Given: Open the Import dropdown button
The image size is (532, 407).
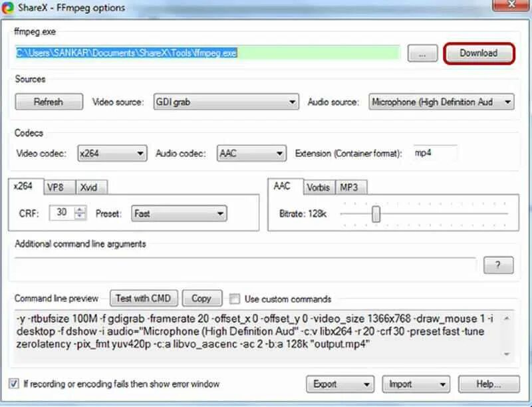Looking at the screenshot, I should 416,384.
